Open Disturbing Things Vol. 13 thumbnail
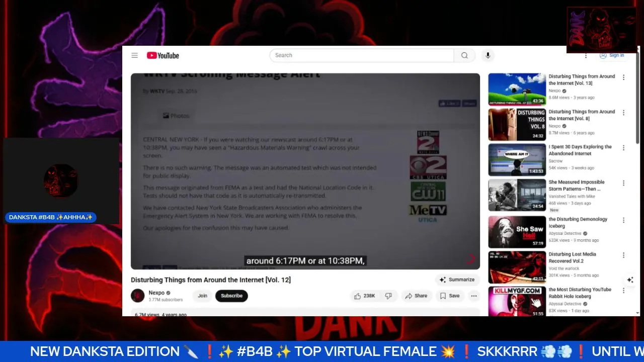This screenshot has height=362, width=644. click(x=517, y=89)
